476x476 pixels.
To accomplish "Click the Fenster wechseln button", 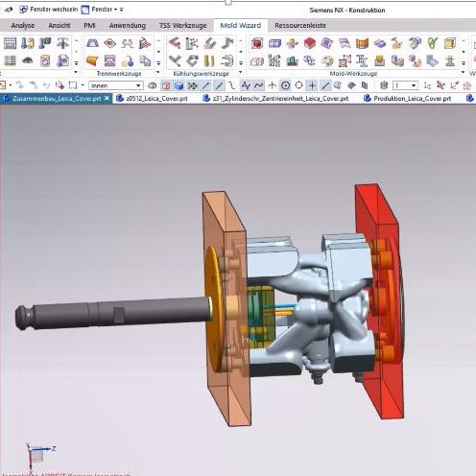I will pos(48,10).
